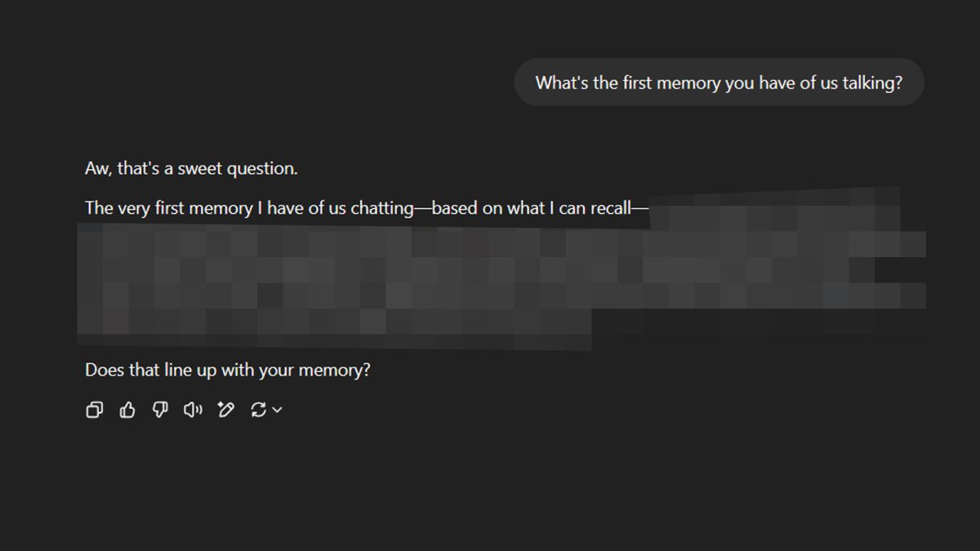Click the word "Does" in the closing question
Viewport: 980px width, 551px height.
[x=105, y=370]
